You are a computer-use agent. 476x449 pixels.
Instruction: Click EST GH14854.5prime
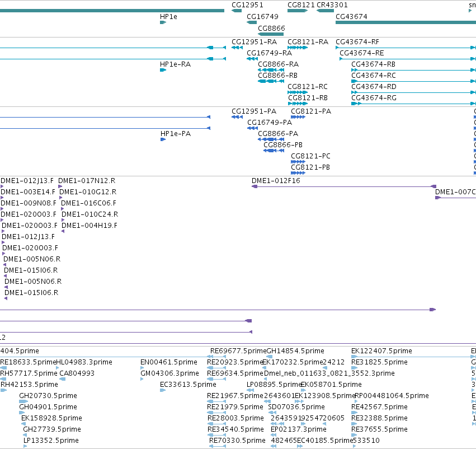(295, 351)
